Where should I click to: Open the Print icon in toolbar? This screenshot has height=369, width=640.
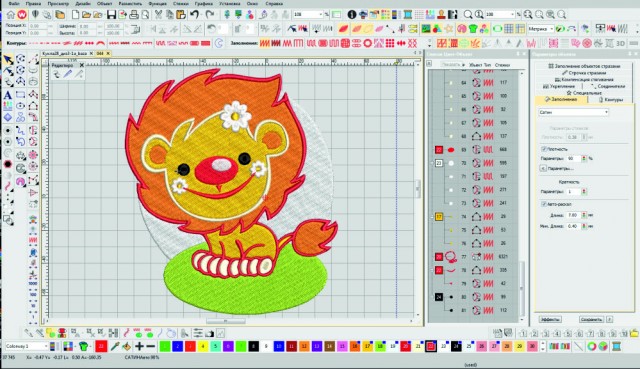click(133, 15)
